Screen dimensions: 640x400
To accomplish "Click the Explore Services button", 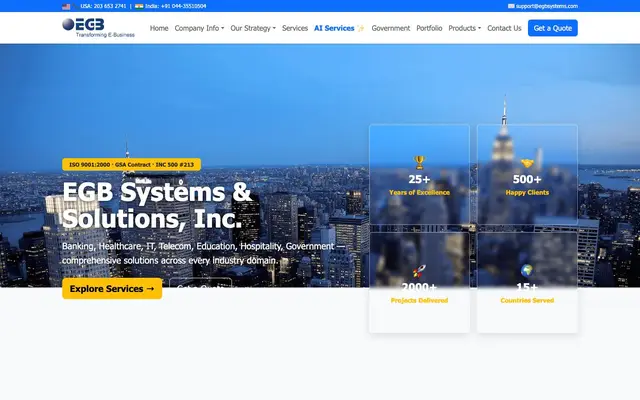I will tap(112, 289).
